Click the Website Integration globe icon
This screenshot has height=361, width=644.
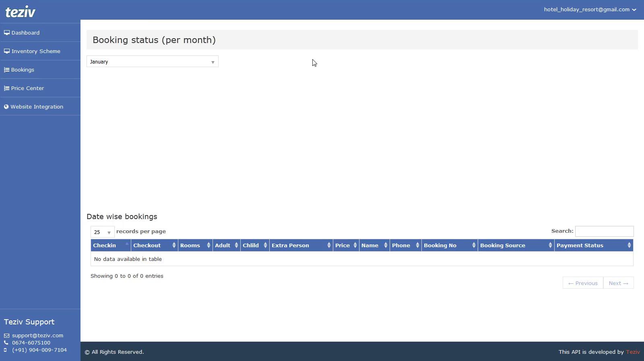point(6,107)
